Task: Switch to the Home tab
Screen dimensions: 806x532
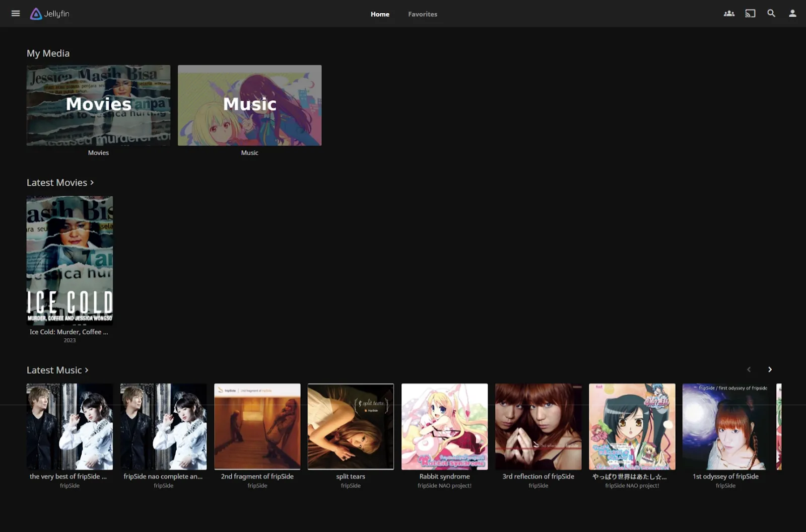Action: tap(380, 14)
